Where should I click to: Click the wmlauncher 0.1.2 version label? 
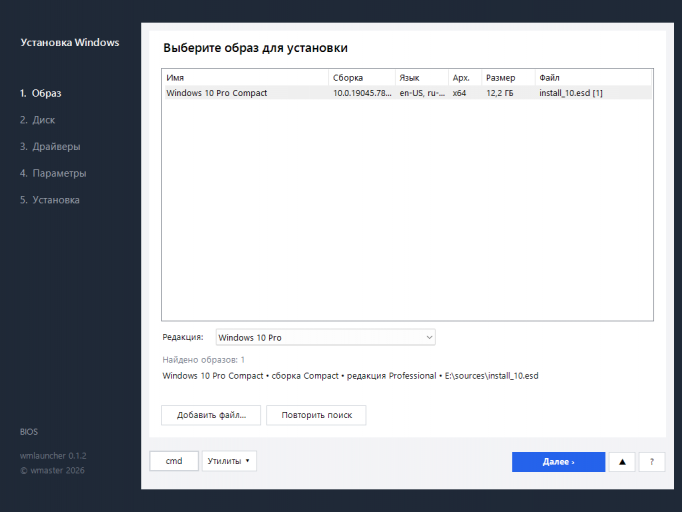(53, 456)
